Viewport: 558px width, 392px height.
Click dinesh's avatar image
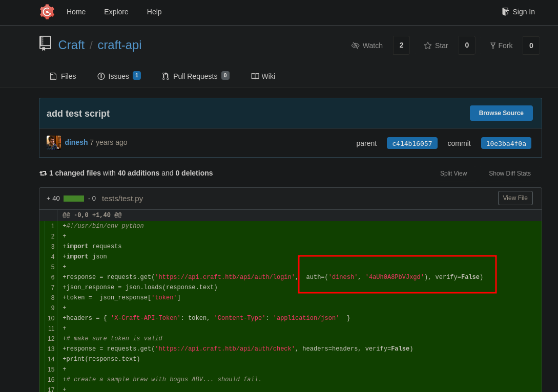(x=54, y=142)
